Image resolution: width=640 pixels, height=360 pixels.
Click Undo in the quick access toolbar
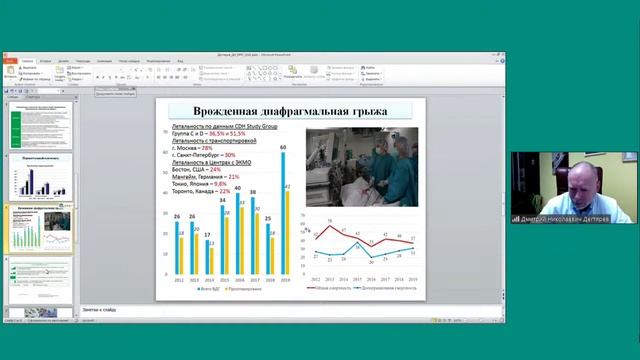[12, 91]
